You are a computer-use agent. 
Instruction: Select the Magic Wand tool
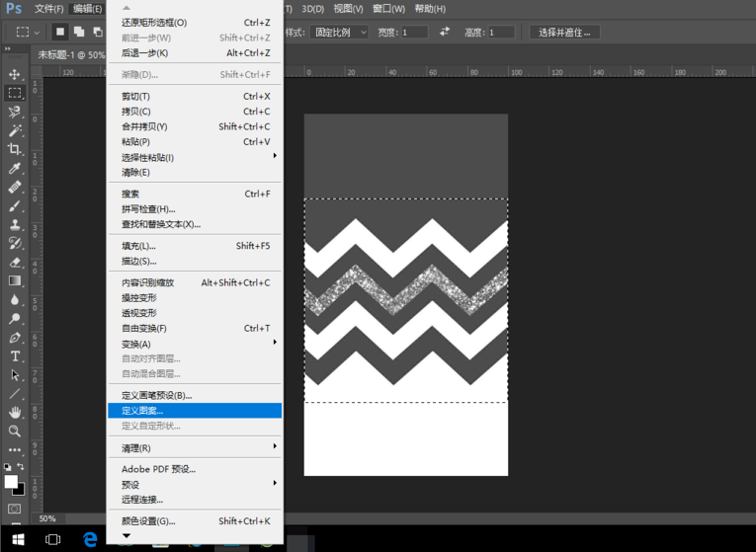click(15, 130)
